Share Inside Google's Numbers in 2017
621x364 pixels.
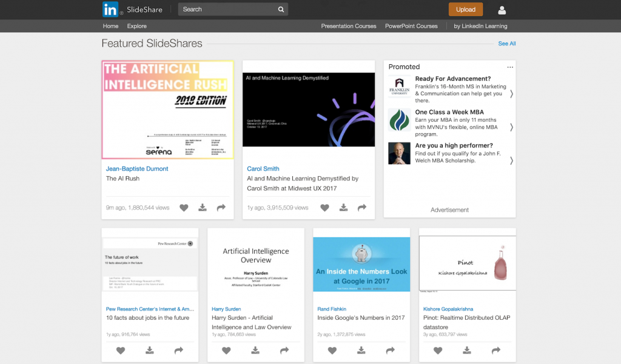[391, 350]
